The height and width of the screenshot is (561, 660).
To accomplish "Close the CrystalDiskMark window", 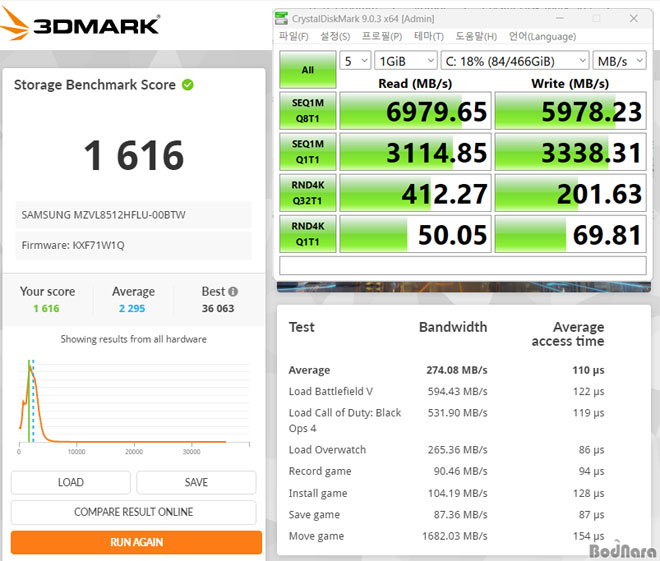I will click(x=633, y=19).
